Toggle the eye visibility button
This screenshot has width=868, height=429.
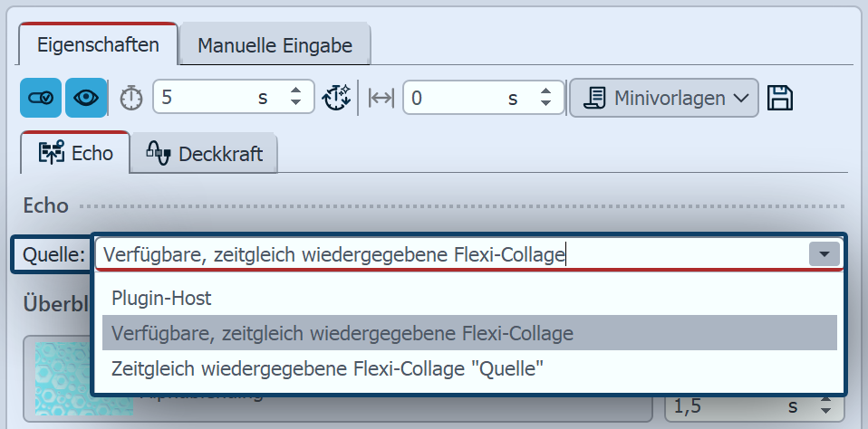coord(85,98)
